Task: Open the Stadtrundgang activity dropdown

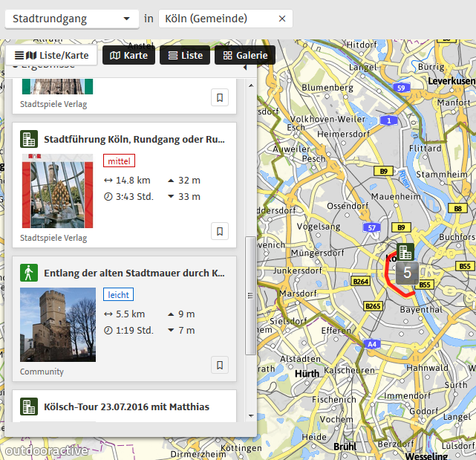Action: [72, 19]
